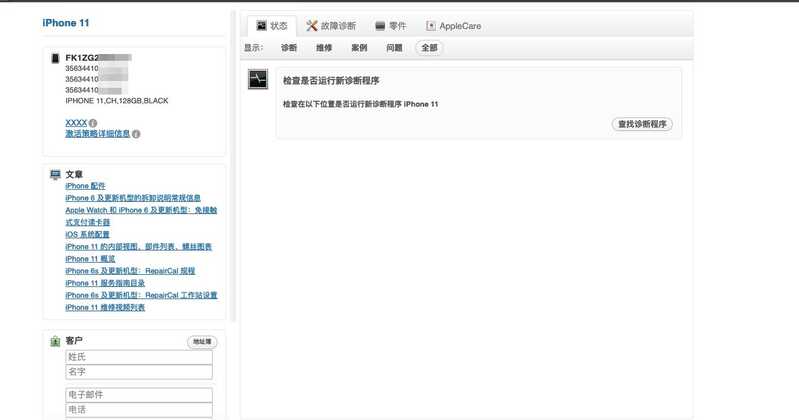This screenshot has width=799, height=420.
Task: Open iPhone 11 服务指南目录 article
Action: pos(105,283)
